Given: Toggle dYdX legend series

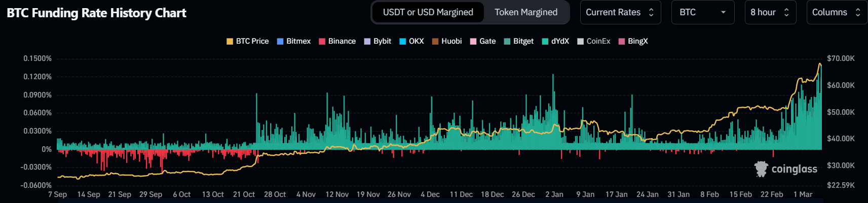Looking at the screenshot, I should pos(555,41).
